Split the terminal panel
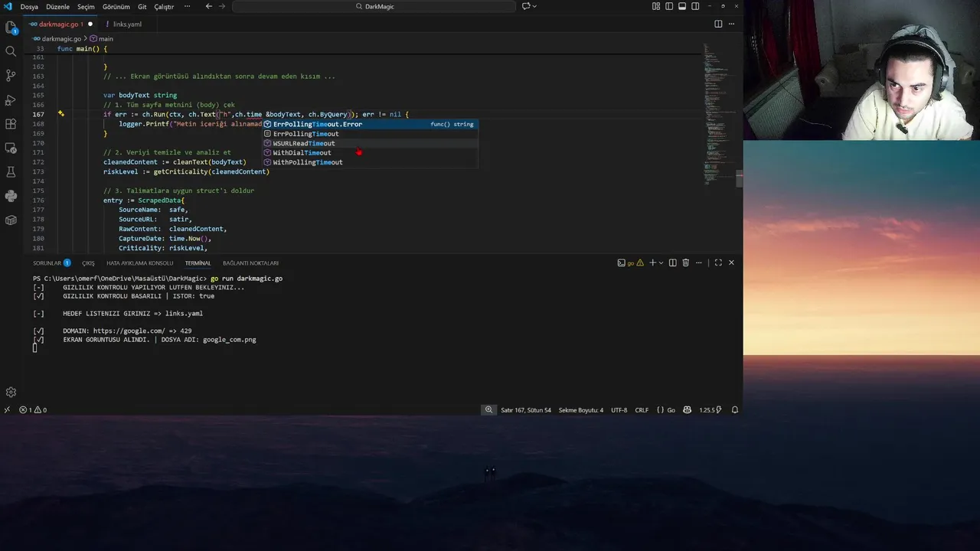This screenshot has width=980, height=551. click(673, 262)
